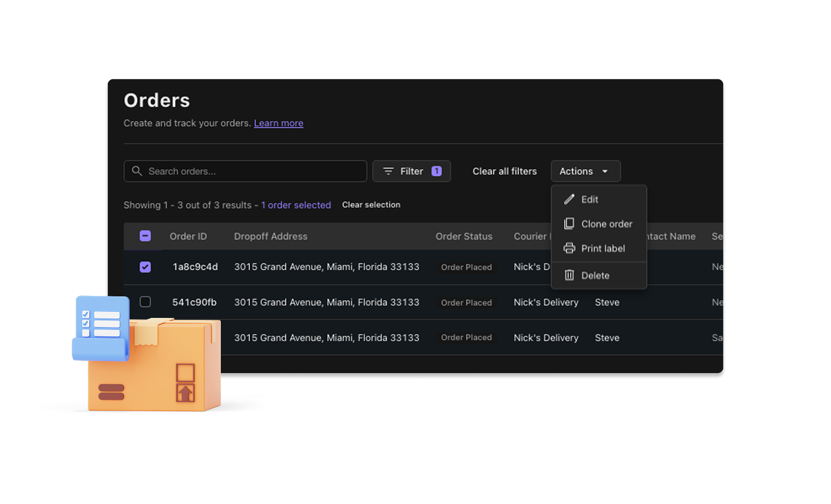Screen dimensions: 831x504
Task: Click the Clear selection button
Action: click(x=371, y=205)
